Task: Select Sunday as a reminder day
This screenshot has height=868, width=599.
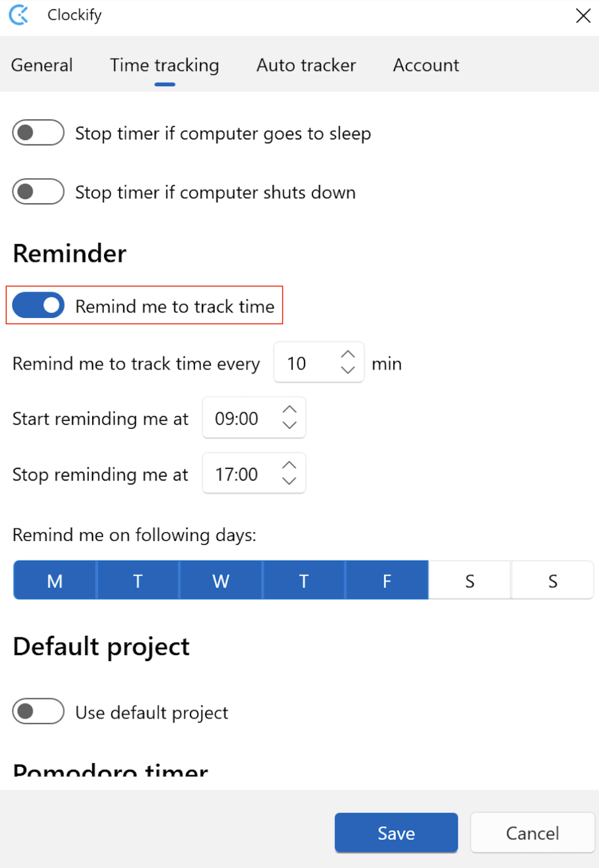Action: (552, 580)
